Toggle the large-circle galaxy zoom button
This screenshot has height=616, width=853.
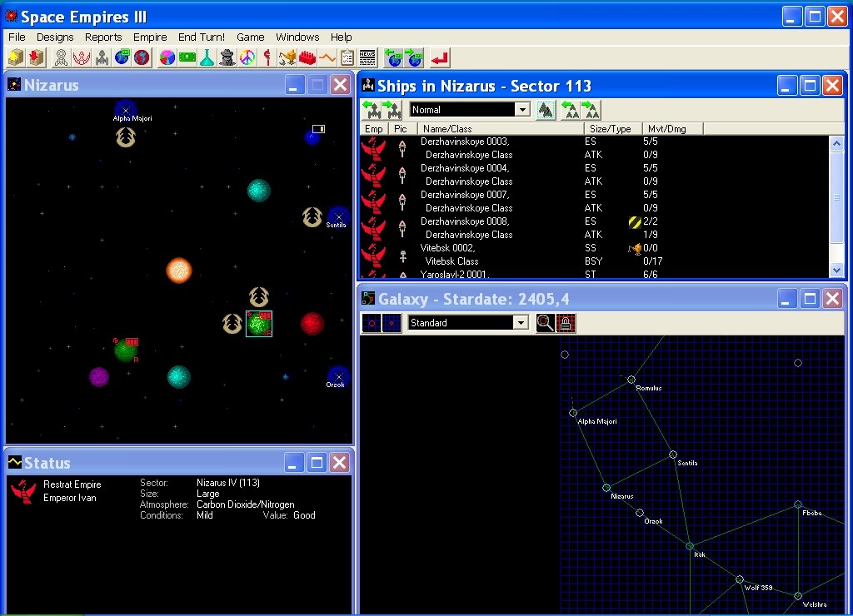click(372, 323)
